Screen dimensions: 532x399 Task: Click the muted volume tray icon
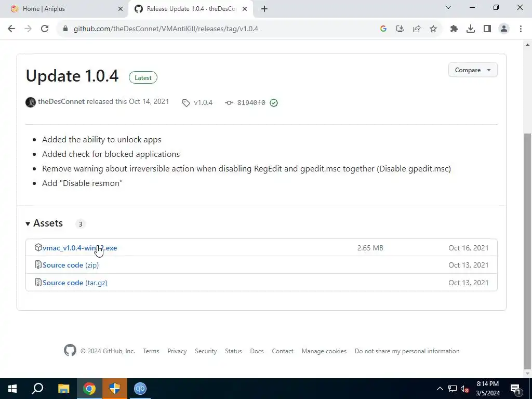pos(465,389)
